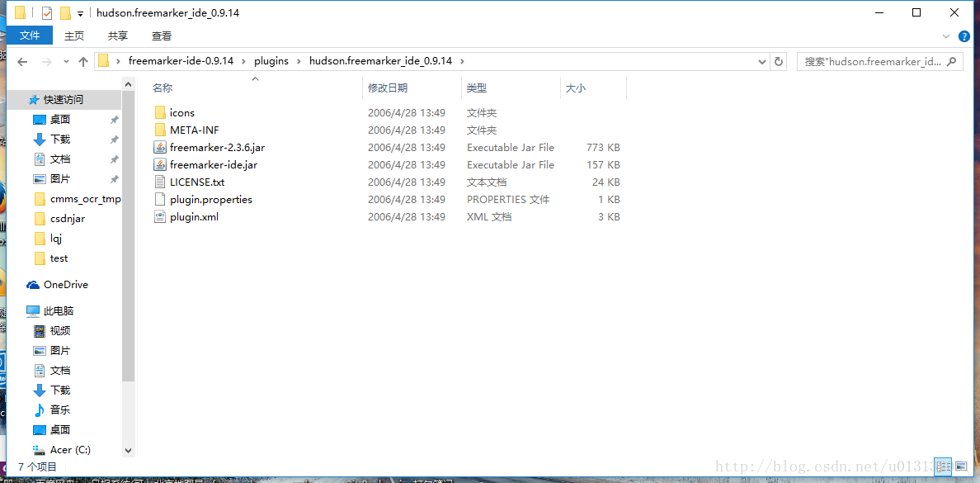This screenshot has width=980, height=483.
Task: Click navigation pane scrollbar up arrow
Action: pos(128,84)
